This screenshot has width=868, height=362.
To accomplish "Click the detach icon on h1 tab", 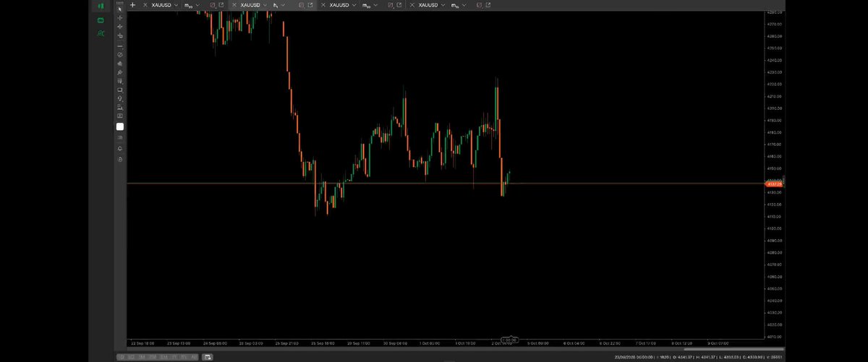I will pos(310,5).
